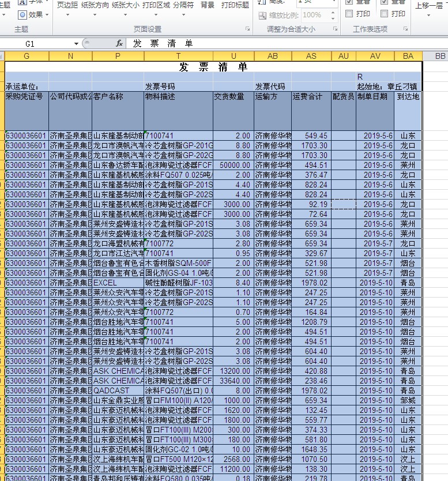Toggle the second 打印 checkbox for headings
The width and height of the screenshot is (448, 481).
(384, 14)
